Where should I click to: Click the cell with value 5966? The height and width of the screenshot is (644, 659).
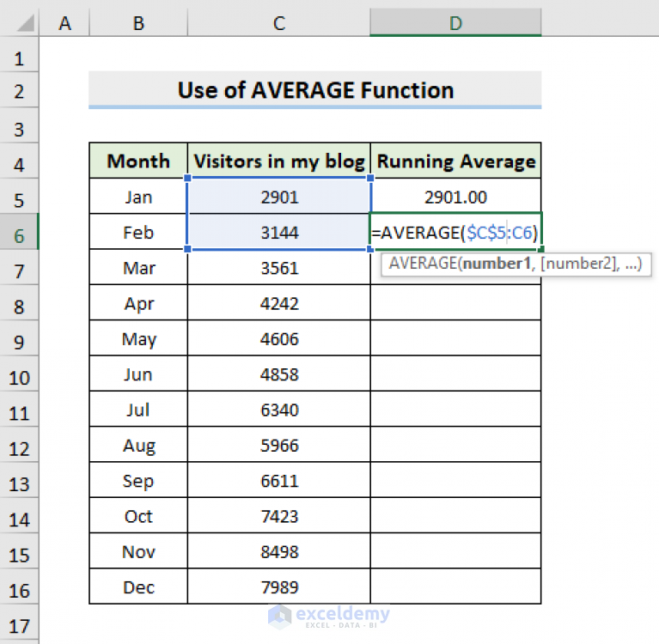pos(278,445)
